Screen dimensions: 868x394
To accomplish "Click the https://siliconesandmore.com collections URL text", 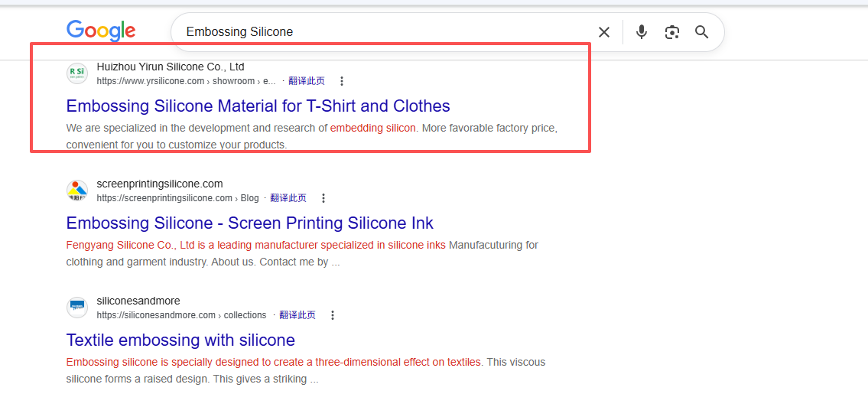I will pos(181,315).
